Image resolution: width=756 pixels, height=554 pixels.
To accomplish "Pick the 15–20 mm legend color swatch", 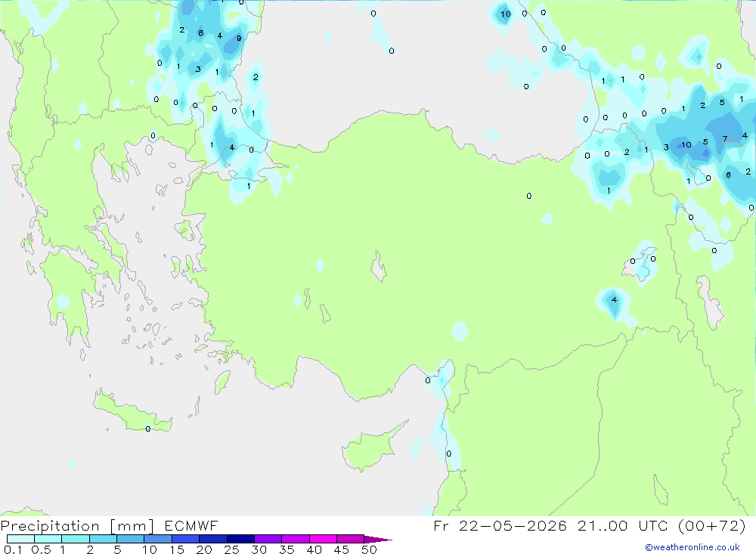I will [x=186, y=539].
